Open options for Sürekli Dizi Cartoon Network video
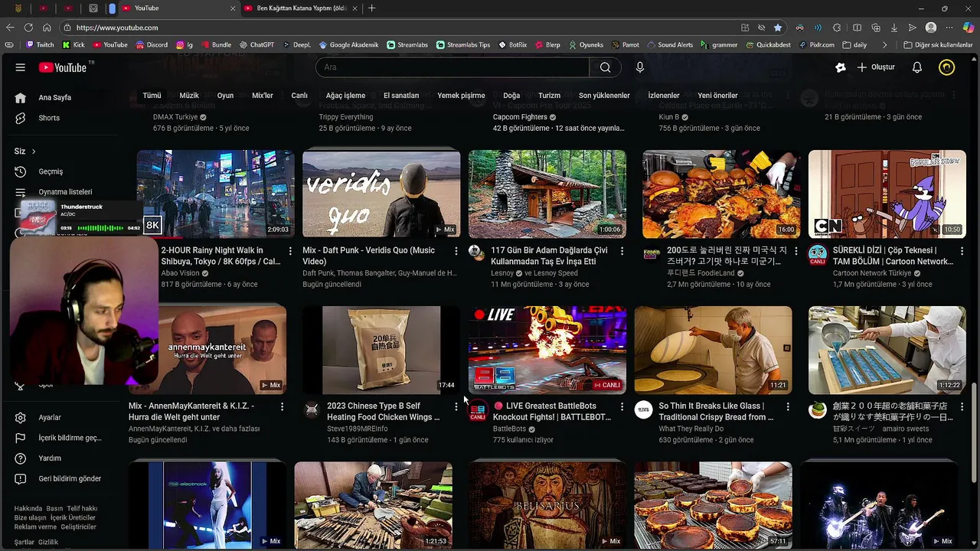 tap(962, 251)
